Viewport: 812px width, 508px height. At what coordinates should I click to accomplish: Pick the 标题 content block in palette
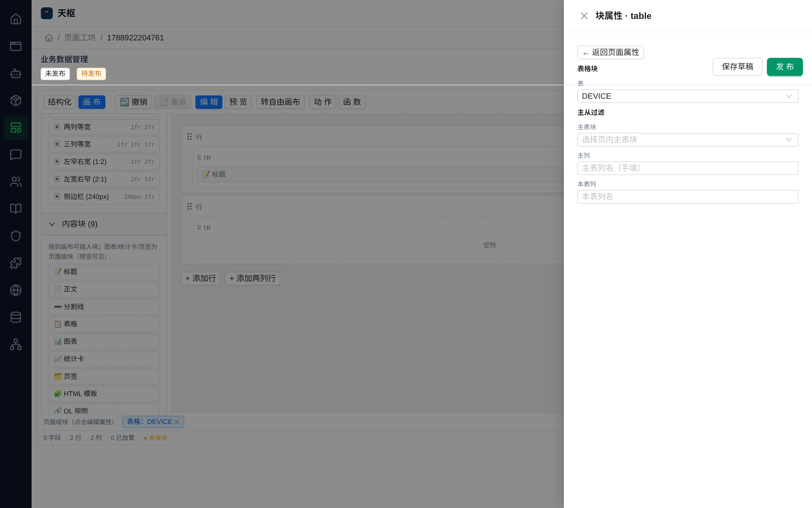tap(104, 272)
